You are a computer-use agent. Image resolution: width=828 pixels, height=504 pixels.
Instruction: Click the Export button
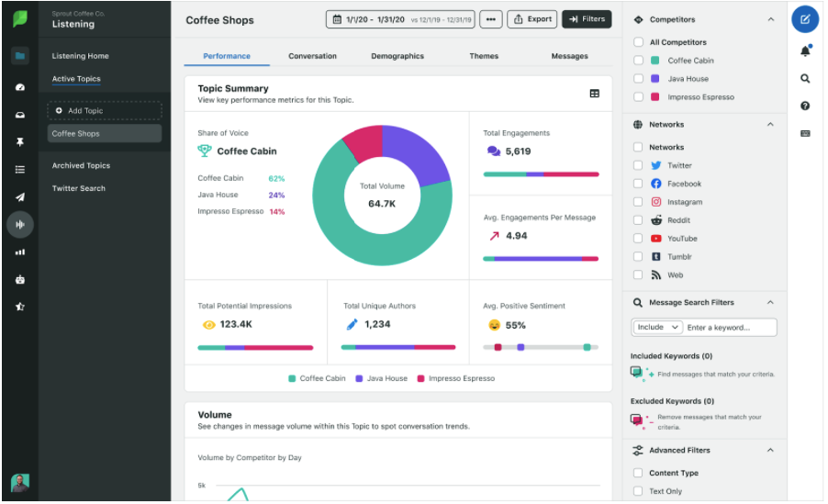[532, 19]
